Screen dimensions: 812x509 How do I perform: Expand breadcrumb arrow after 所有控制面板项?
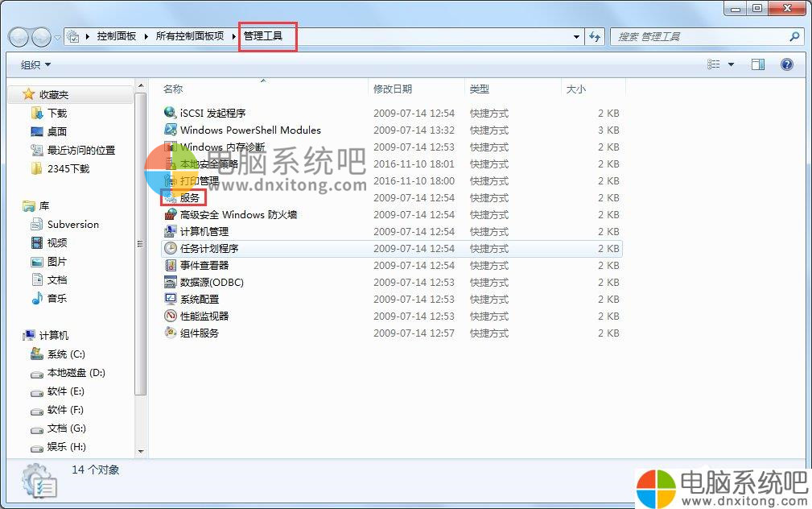[x=234, y=36]
